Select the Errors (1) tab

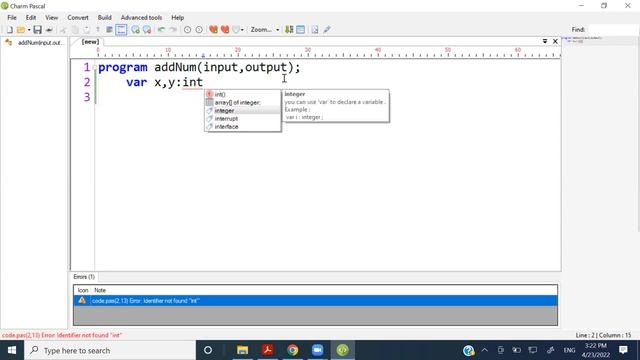[84, 277]
